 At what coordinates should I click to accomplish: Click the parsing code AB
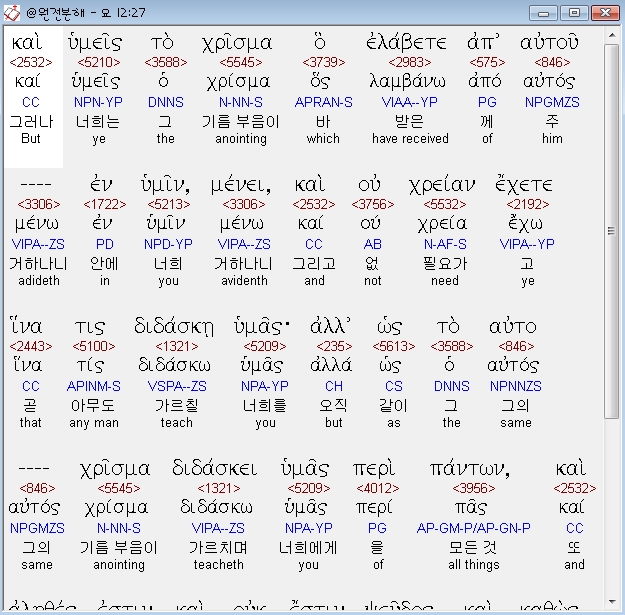tap(373, 244)
